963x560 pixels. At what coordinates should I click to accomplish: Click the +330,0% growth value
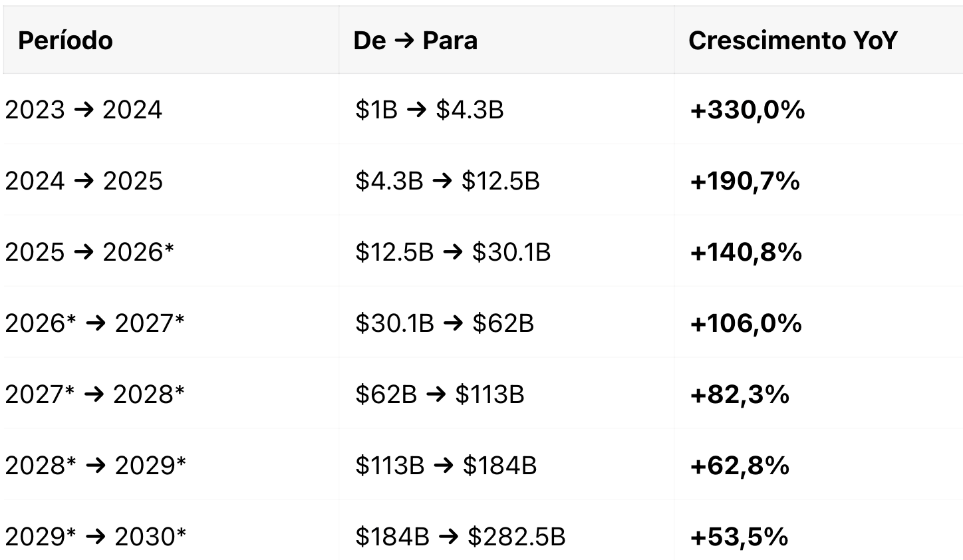click(x=748, y=110)
